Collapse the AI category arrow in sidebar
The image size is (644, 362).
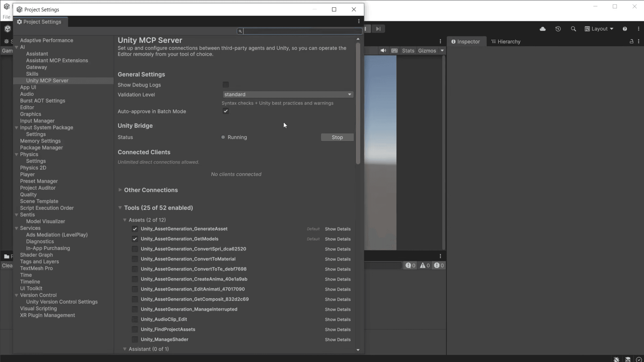[16, 47]
